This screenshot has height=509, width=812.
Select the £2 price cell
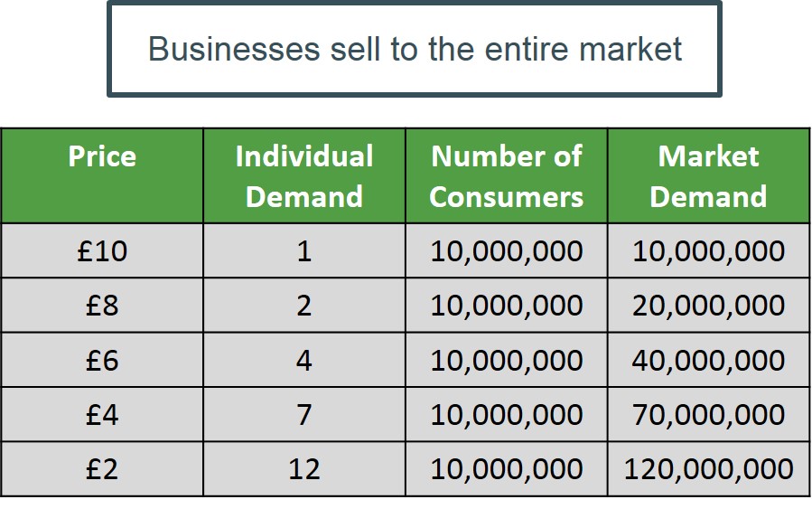point(102,469)
